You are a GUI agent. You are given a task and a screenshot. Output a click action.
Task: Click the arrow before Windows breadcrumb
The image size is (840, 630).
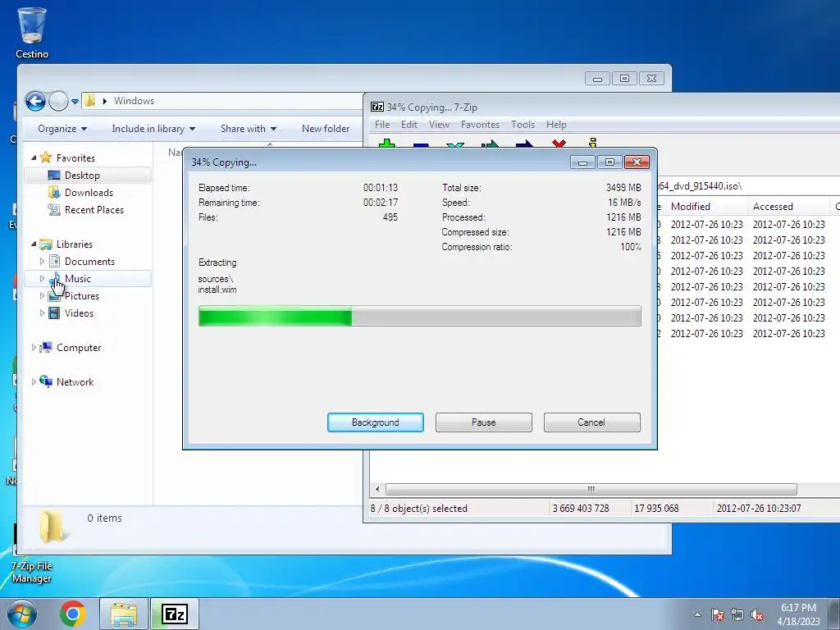click(104, 101)
